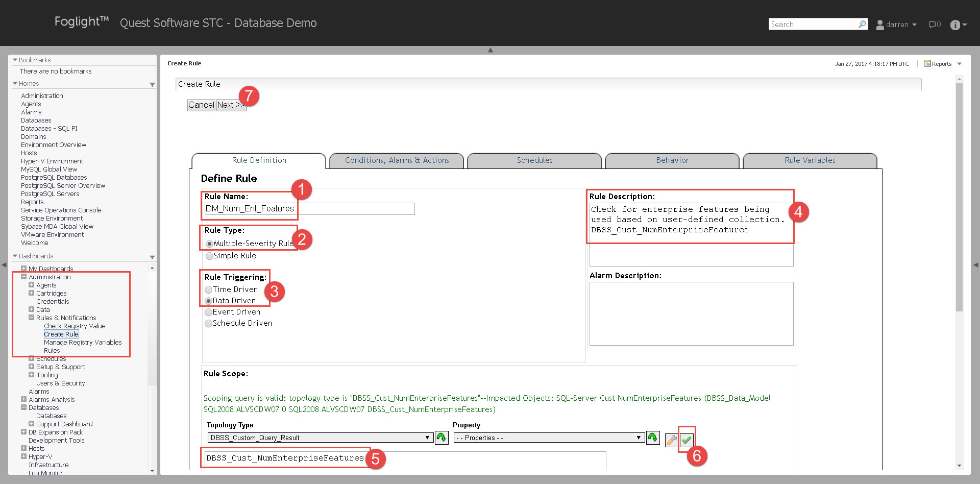Select the Time Driven triggering option

(x=208, y=289)
